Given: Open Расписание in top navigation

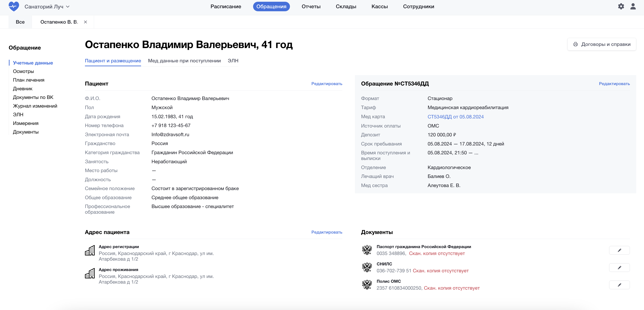Looking at the screenshot, I should [x=226, y=6].
